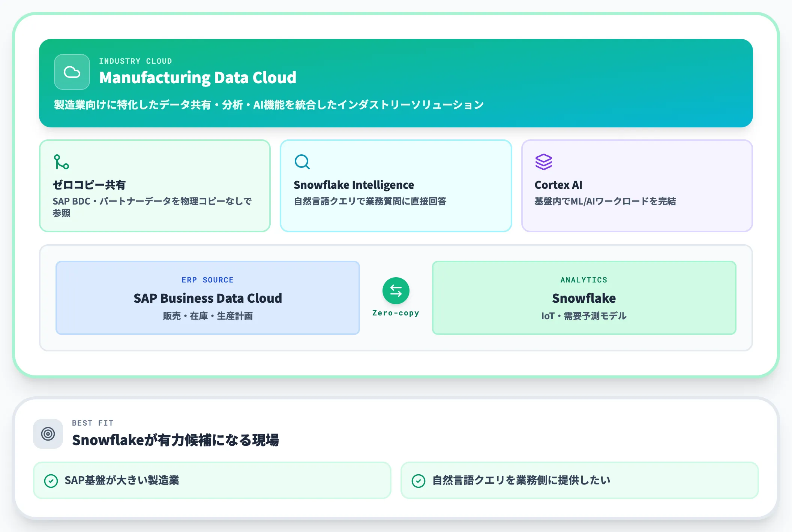
Task: Select the Snowflake analytics box
Action: pyautogui.click(x=584, y=298)
